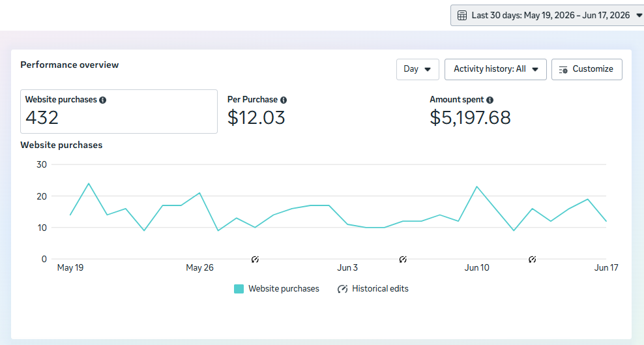Expand the Activity history: All dropdown
Image resolution: width=644 pixels, height=345 pixels.
(x=495, y=69)
